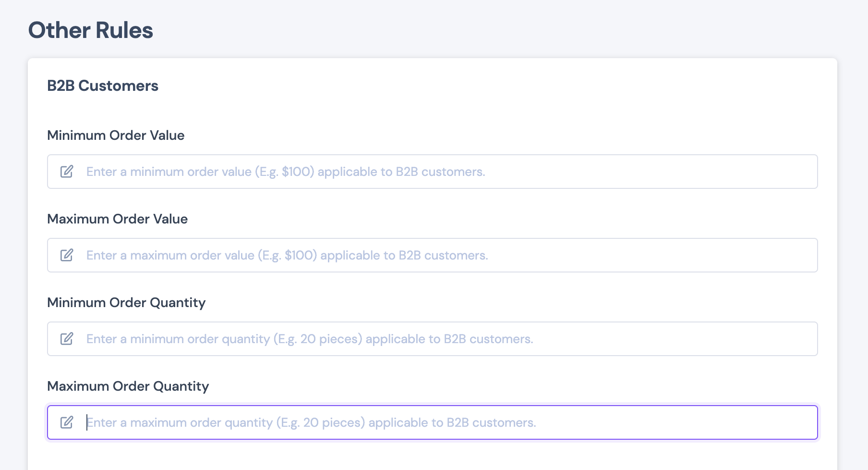The image size is (868, 470).
Task: Click the Minimum Order Quantity label
Action: (126, 303)
